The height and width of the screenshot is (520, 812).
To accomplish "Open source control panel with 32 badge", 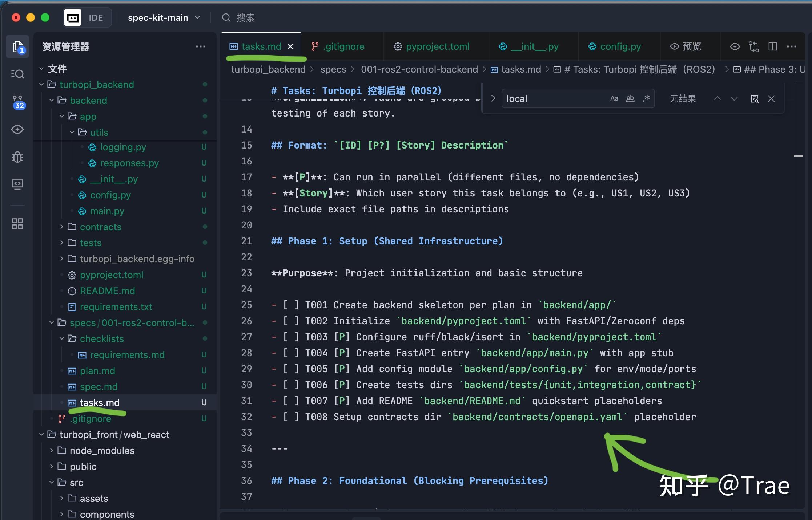I will [x=17, y=102].
